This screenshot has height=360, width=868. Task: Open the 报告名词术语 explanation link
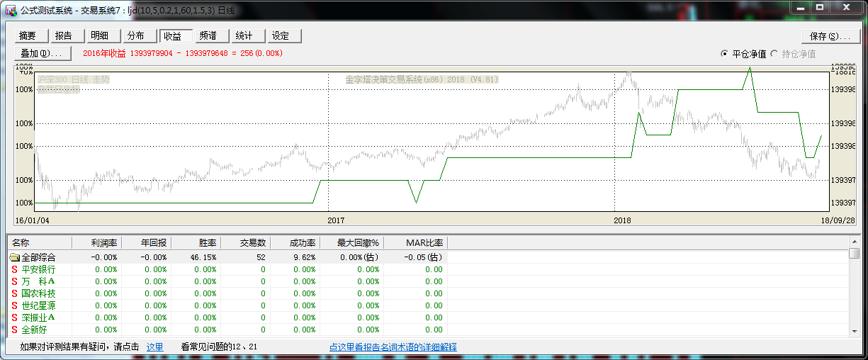pos(393,347)
